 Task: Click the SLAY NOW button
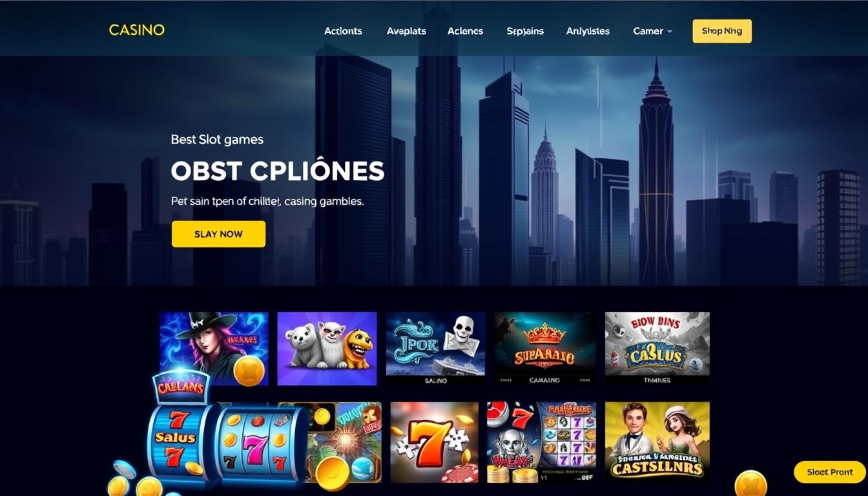pos(218,234)
